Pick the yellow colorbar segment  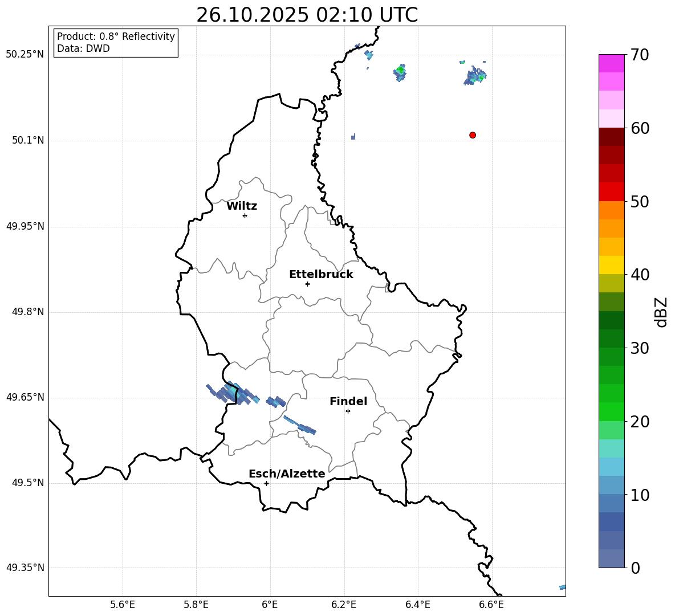612,265
